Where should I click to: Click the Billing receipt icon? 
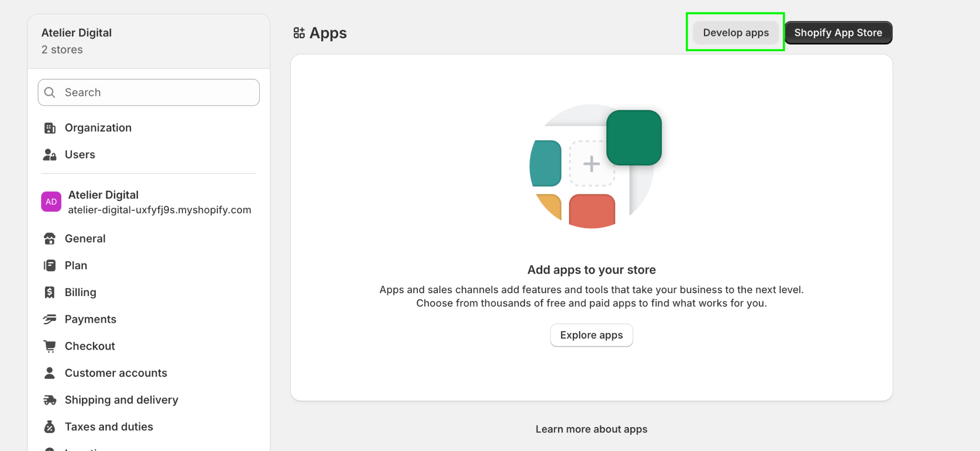click(x=50, y=292)
